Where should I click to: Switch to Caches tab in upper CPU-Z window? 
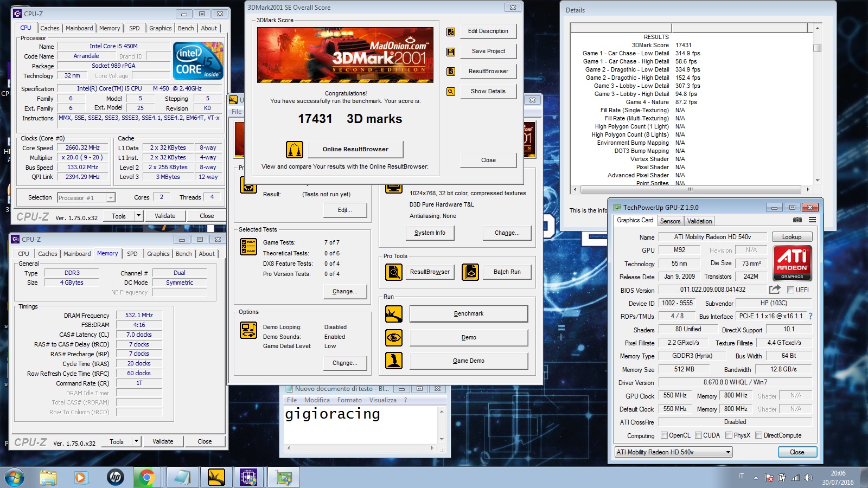pos(50,28)
